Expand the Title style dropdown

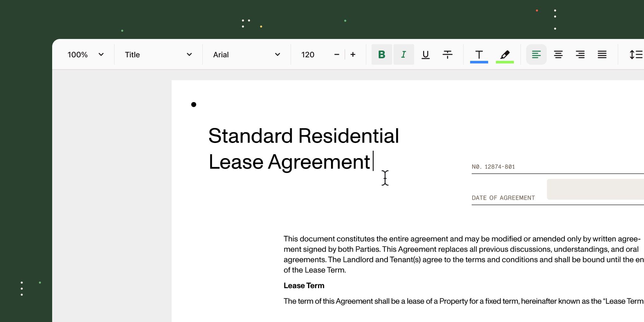click(158, 54)
